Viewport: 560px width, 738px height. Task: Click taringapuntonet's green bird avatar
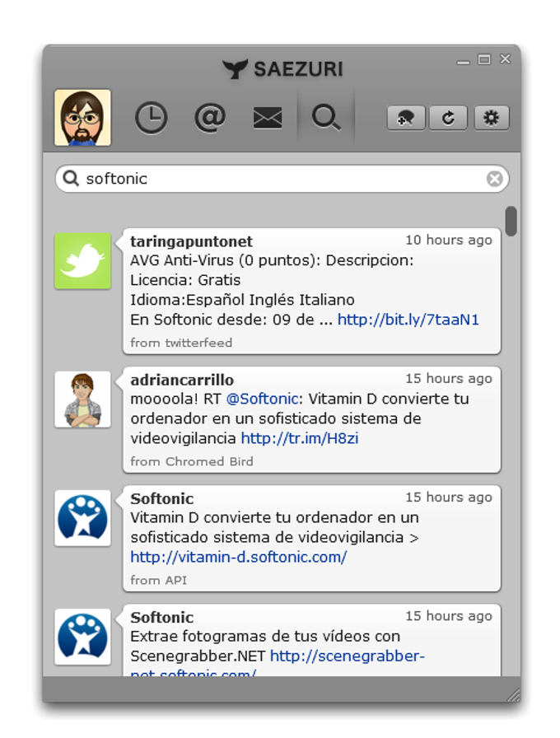[83, 261]
